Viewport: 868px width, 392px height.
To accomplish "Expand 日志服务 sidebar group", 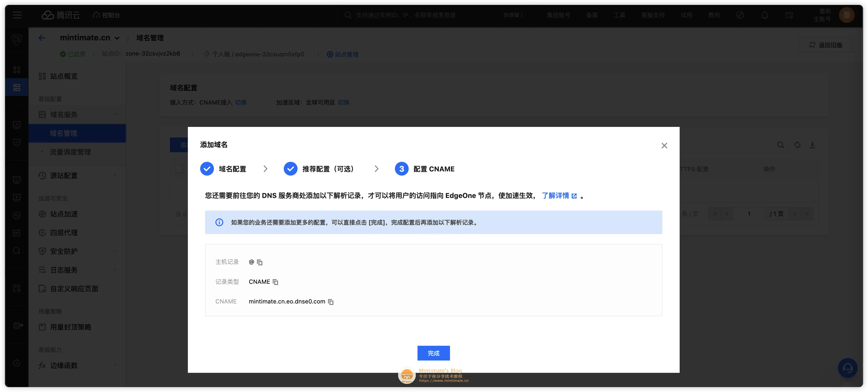I will tap(77, 270).
